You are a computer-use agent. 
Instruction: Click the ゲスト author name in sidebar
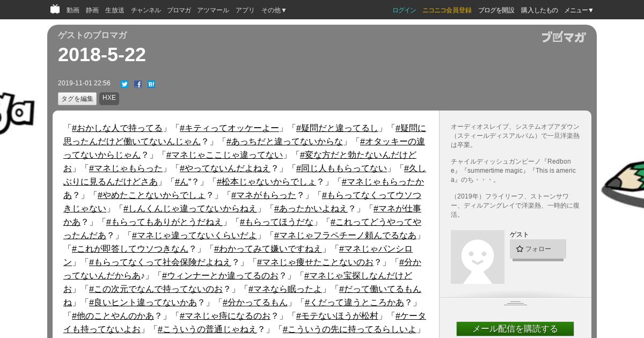[x=519, y=234]
